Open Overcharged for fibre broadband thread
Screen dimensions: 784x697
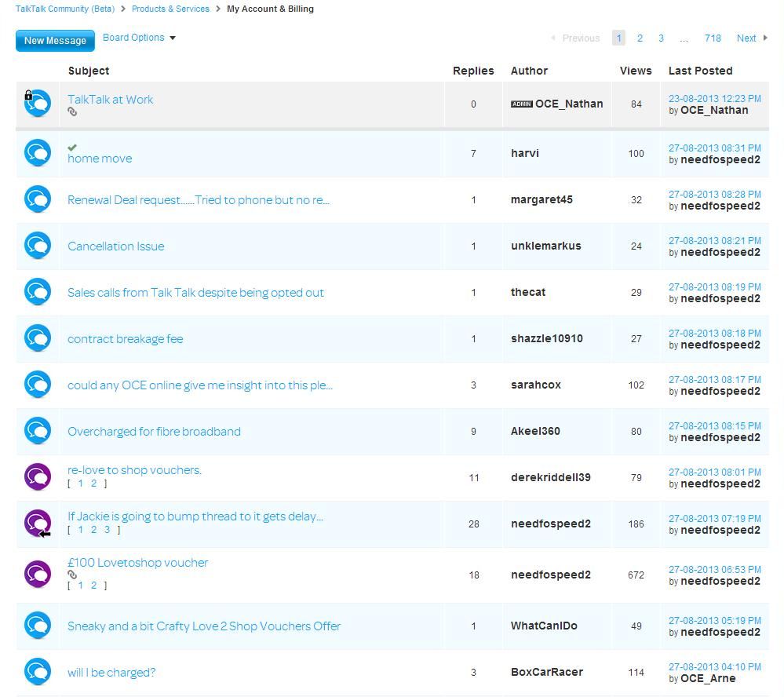pos(154,432)
